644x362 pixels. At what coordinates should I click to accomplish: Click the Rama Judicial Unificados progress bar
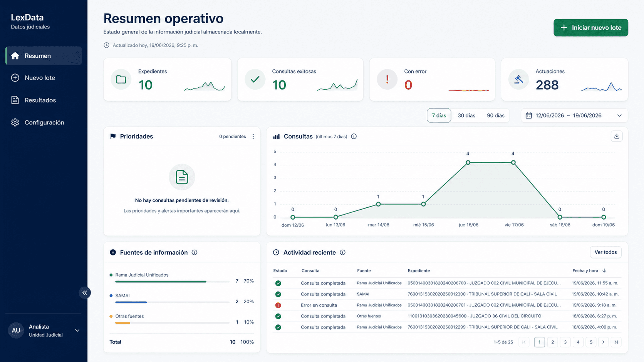pyautogui.click(x=172, y=282)
